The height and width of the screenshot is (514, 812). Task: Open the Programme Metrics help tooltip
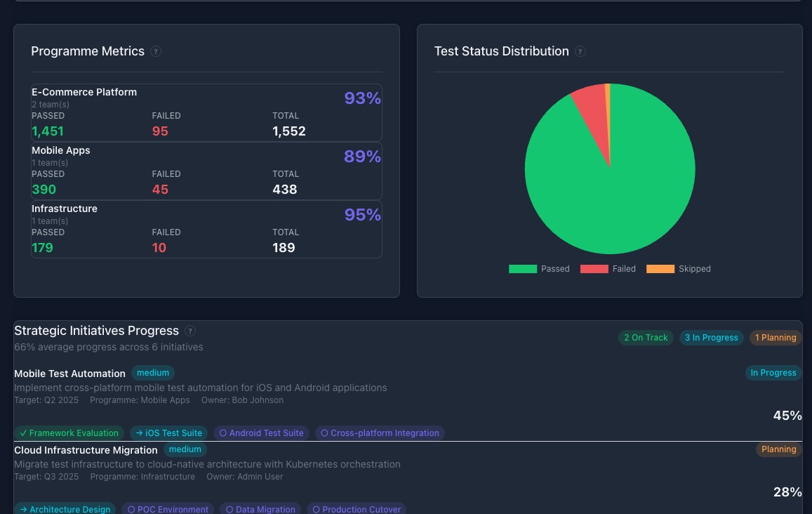point(156,51)
